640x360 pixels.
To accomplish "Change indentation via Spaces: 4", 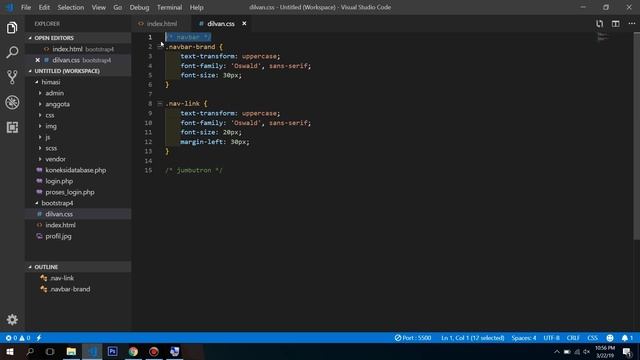I will [524, 338].
